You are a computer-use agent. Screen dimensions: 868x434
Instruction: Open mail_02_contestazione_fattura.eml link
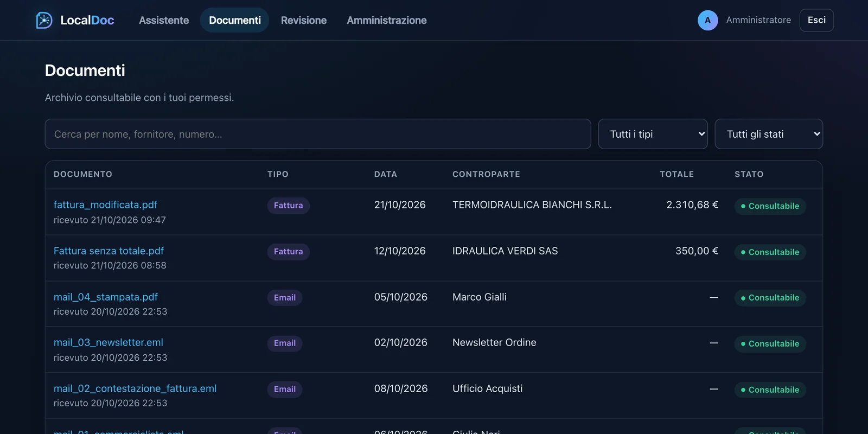coord(135,388)
